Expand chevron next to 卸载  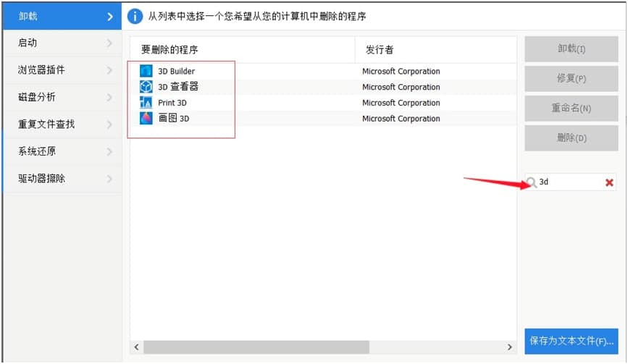point(110,17)
